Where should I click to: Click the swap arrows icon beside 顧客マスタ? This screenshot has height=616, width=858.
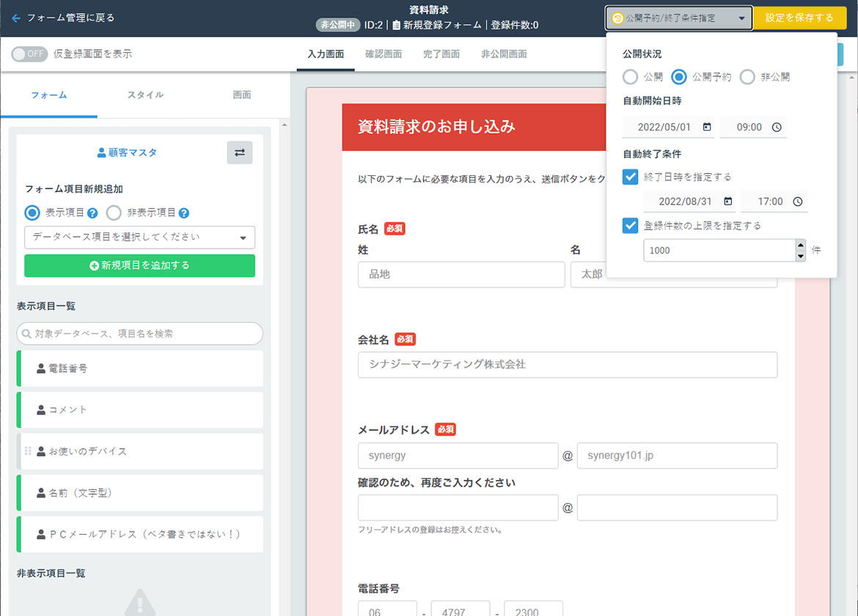tap(240, 153)
